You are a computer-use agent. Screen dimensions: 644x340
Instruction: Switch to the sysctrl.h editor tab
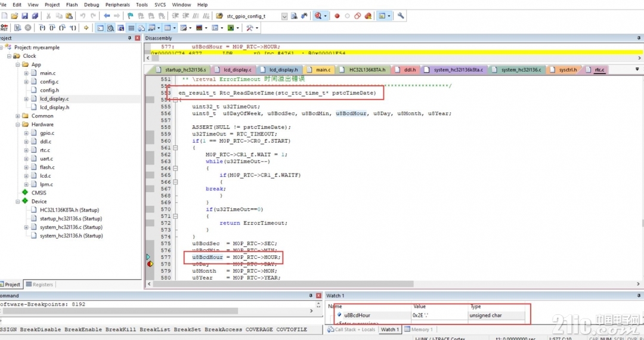tap(564, 70)
